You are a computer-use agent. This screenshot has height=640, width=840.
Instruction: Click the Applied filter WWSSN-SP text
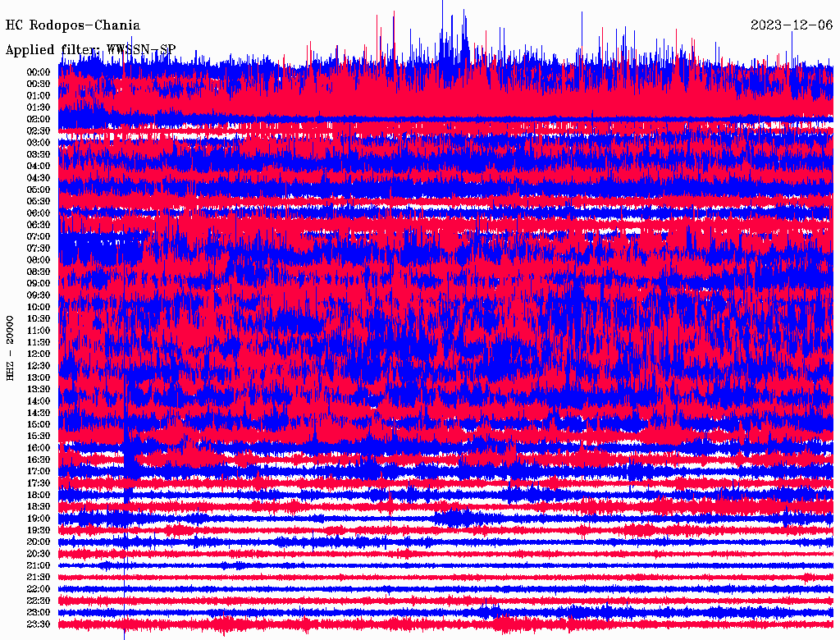click(90, 49)
